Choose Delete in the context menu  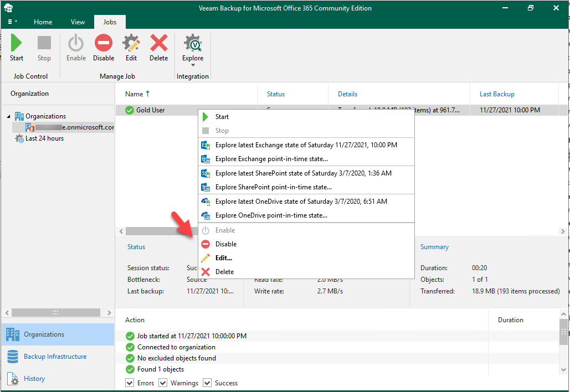(x=306, y=272)
